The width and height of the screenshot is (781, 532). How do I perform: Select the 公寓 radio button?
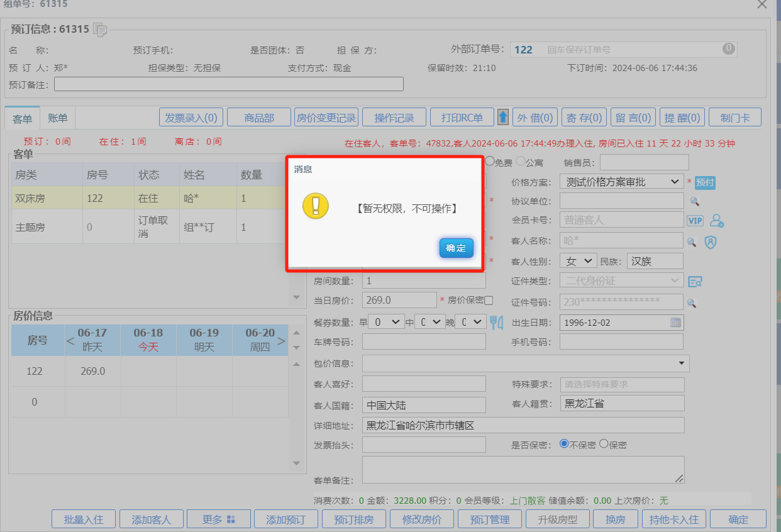pyautogui.click(x=521, y=162)
